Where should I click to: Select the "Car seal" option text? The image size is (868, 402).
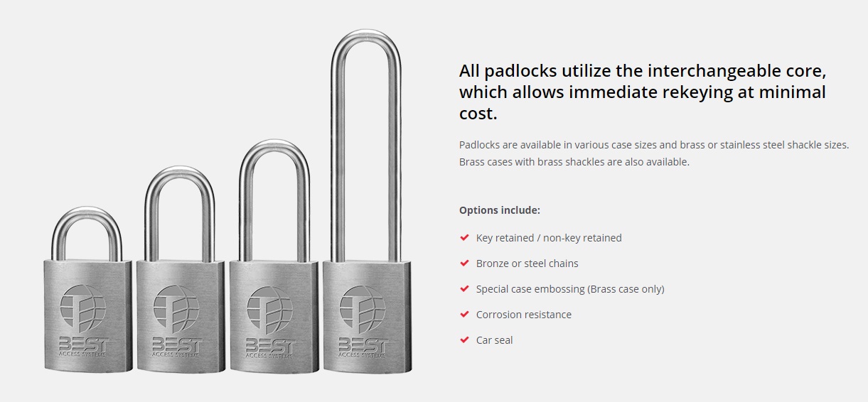coord(494,340)
